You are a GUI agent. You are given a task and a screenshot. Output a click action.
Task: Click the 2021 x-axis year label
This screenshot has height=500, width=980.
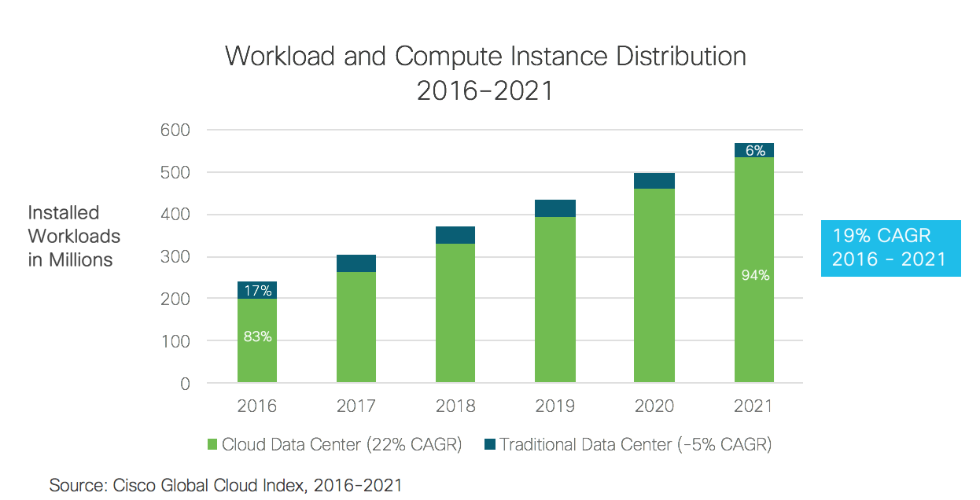[754, 406]
